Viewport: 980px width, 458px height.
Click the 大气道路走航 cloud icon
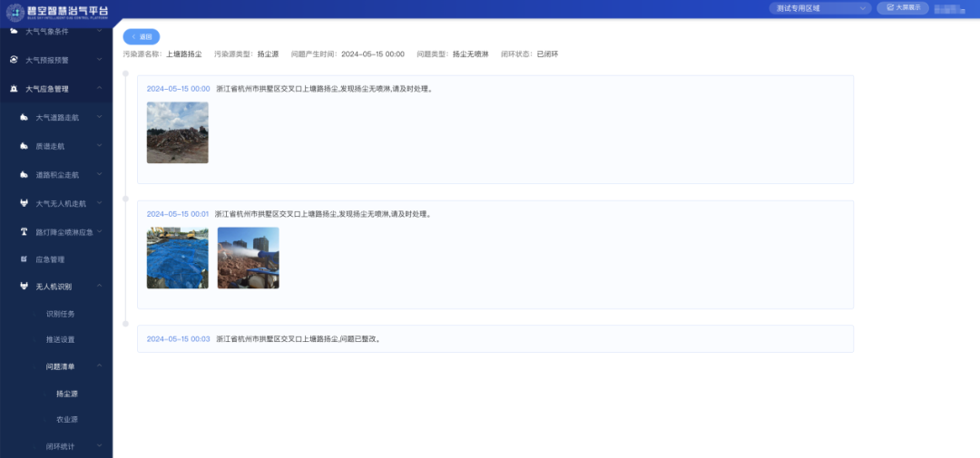24,118
